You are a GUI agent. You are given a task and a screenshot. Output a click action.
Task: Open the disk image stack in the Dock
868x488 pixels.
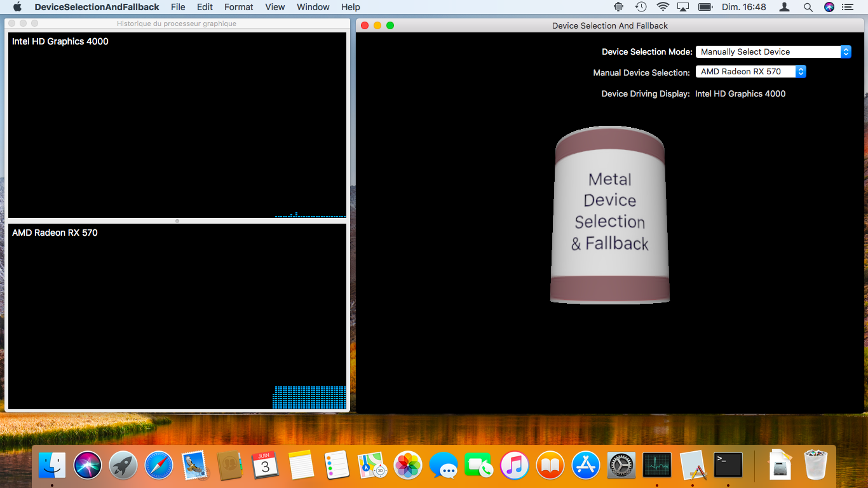[780, 465]
